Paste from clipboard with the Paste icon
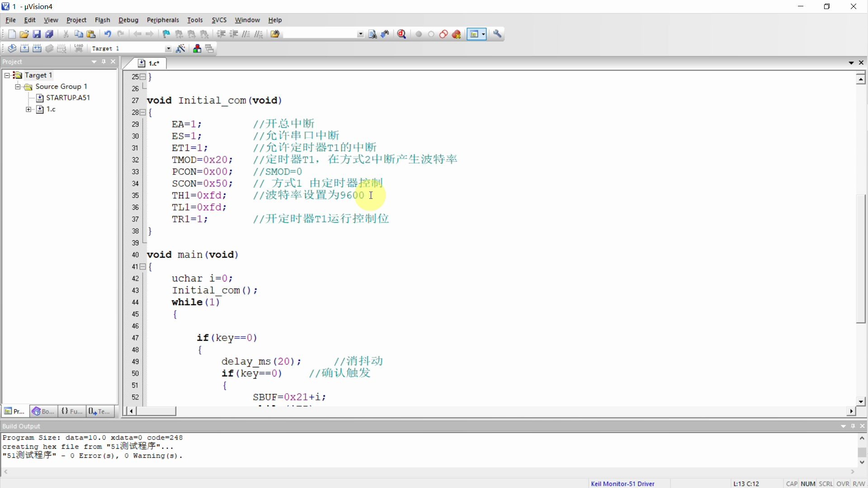Screen dimensions: 868x488 [91, 34]
